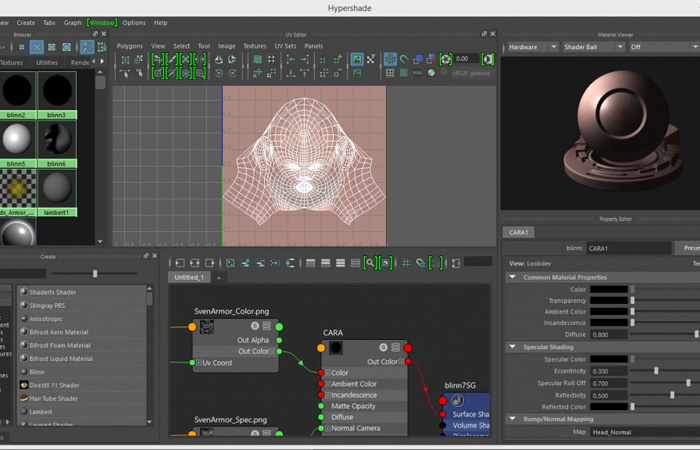Click the output connections icon in node toolbar
This screenshot has width=700, height=450.
210,263
